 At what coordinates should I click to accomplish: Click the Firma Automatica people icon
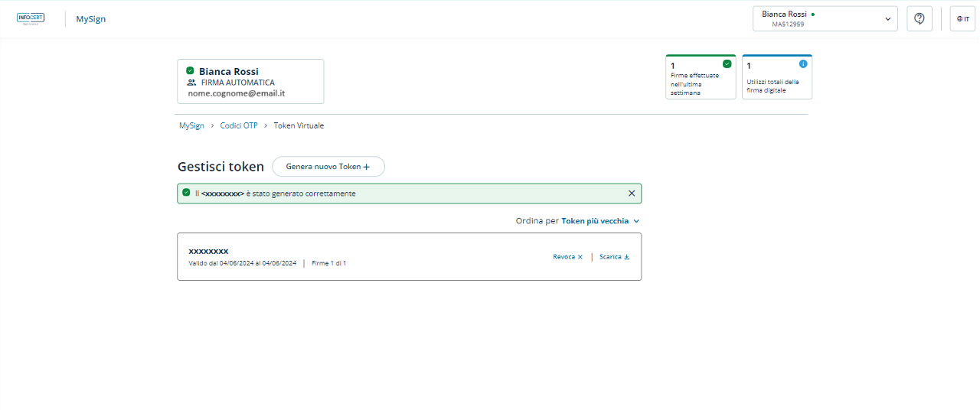pos(192,83)
